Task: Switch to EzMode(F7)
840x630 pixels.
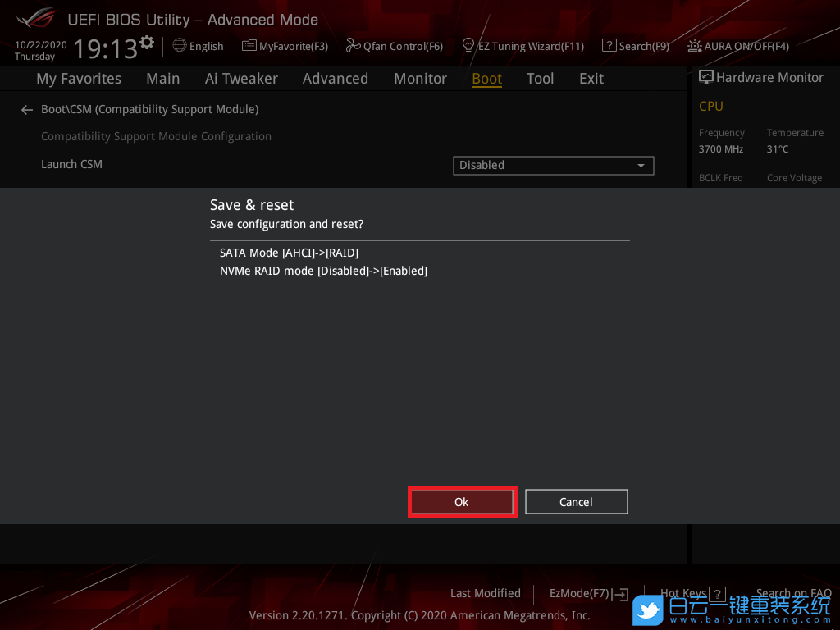Action: pos(587,593)
